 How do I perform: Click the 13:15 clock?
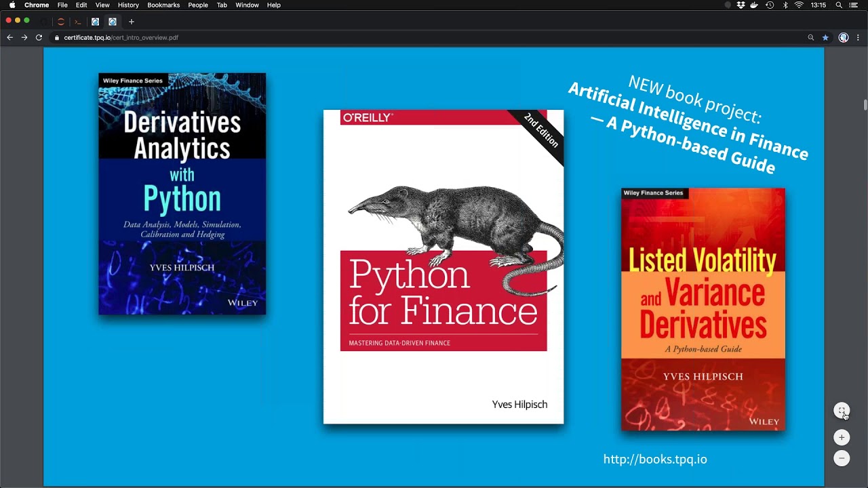pyautogui.click(x=818, y=5)
